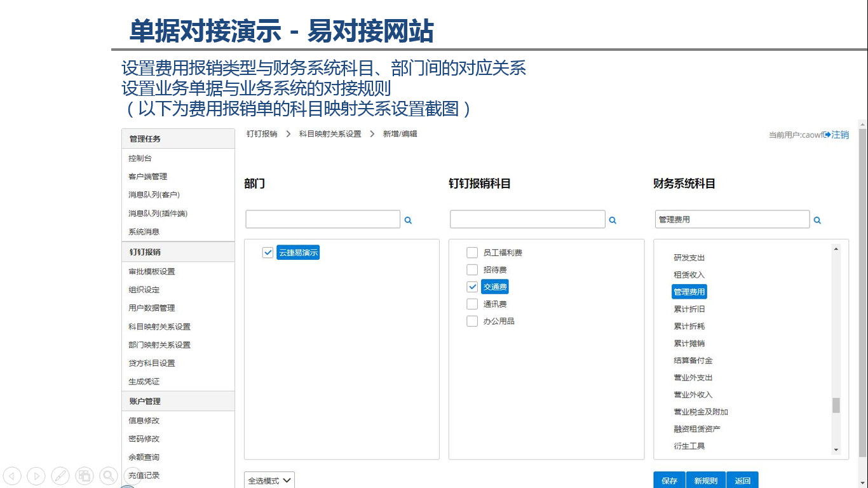Uncheck the 交通费 expense checkbox
868x488 pixels.
472,287
